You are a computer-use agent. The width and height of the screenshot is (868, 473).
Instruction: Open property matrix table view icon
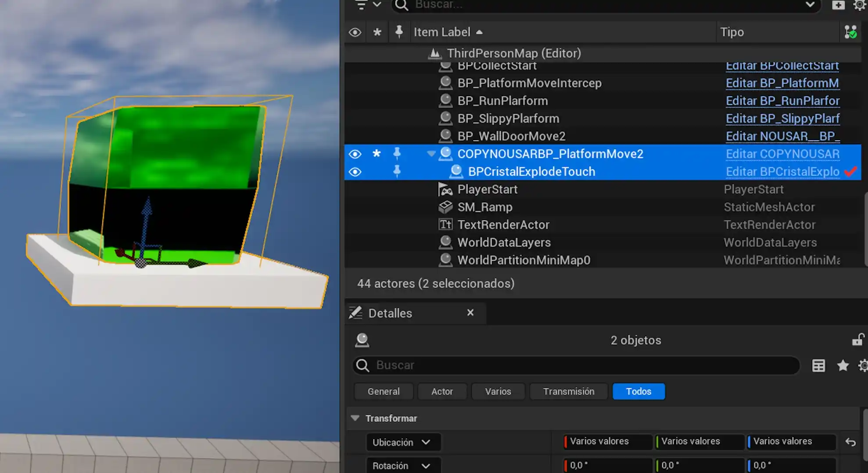(818, 365)
